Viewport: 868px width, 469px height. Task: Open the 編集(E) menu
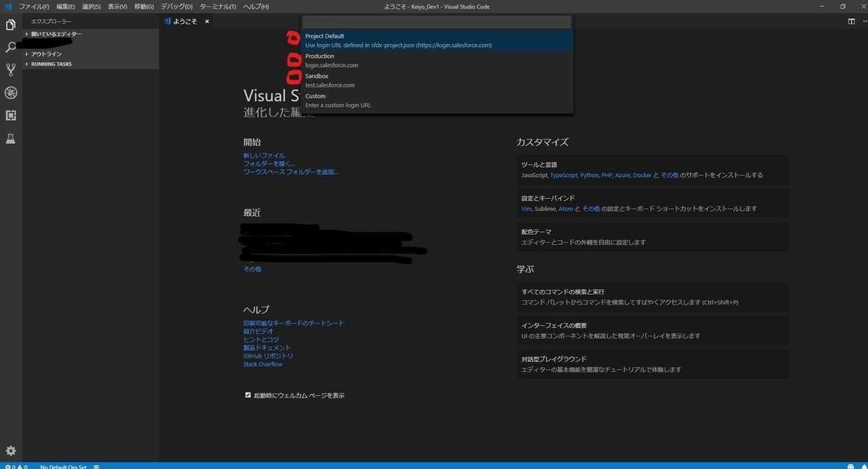(x=66, y=6)
